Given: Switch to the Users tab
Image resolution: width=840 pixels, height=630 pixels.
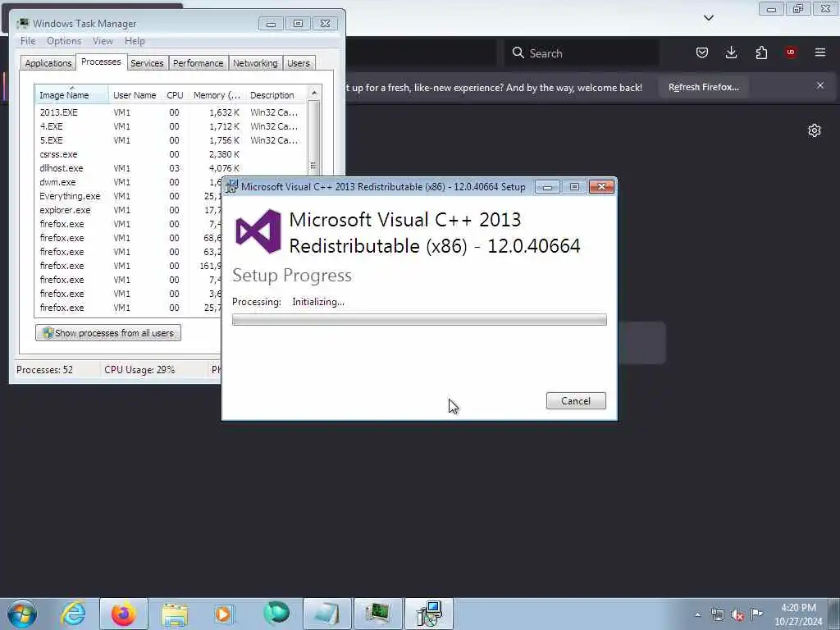Looking at the screenshot, I should [x=299, y=62].
